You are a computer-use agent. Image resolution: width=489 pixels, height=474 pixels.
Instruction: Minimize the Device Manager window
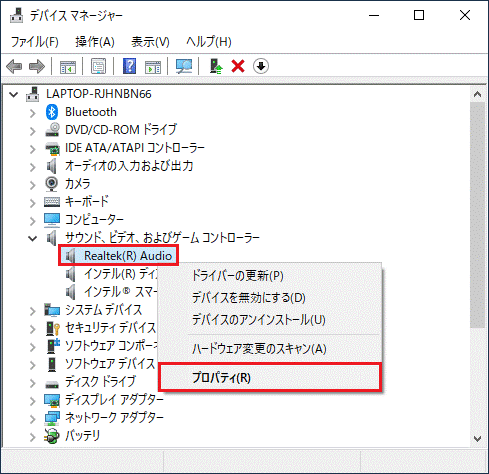click(x=374, y=15)
